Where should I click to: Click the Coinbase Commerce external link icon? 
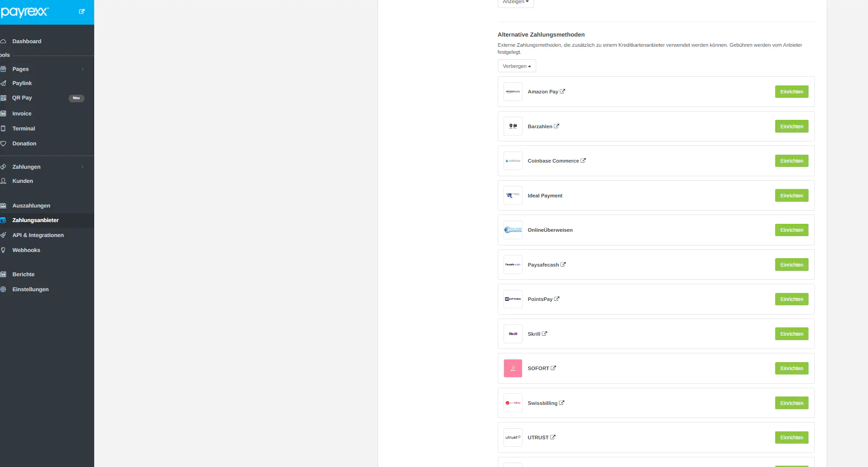click(x=583, y=161)
